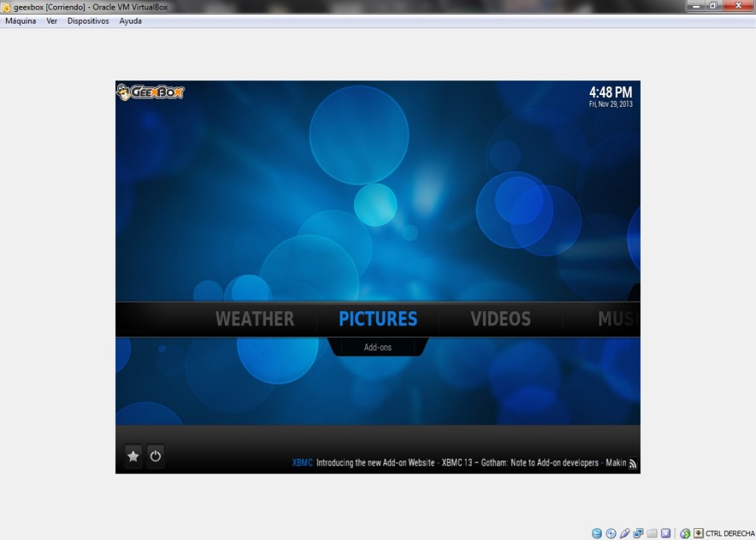
Task: Open the Add-ons submenu under Pictures
Action: [378, 347]
